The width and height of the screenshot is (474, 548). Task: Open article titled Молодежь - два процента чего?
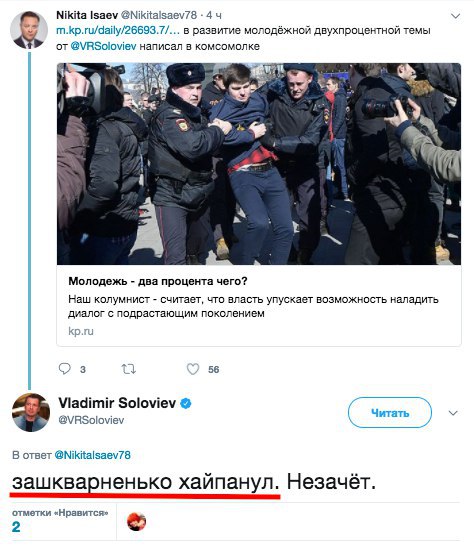point(158,281)
